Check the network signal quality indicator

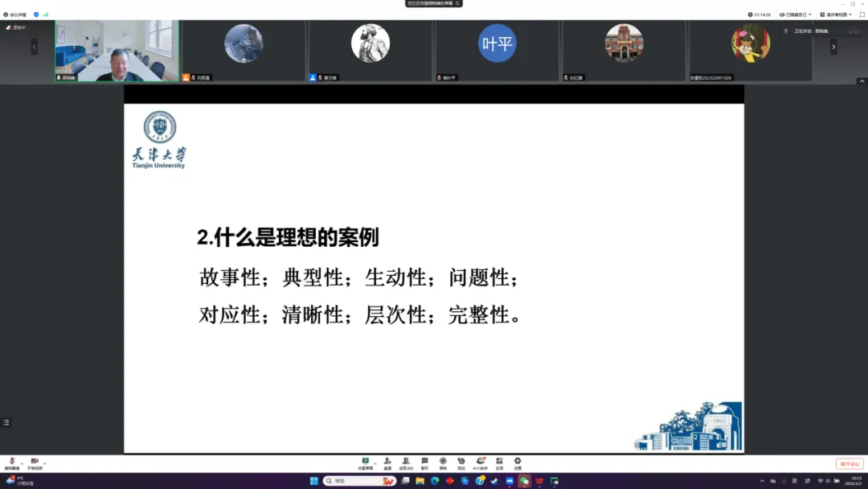coord(44,14)
